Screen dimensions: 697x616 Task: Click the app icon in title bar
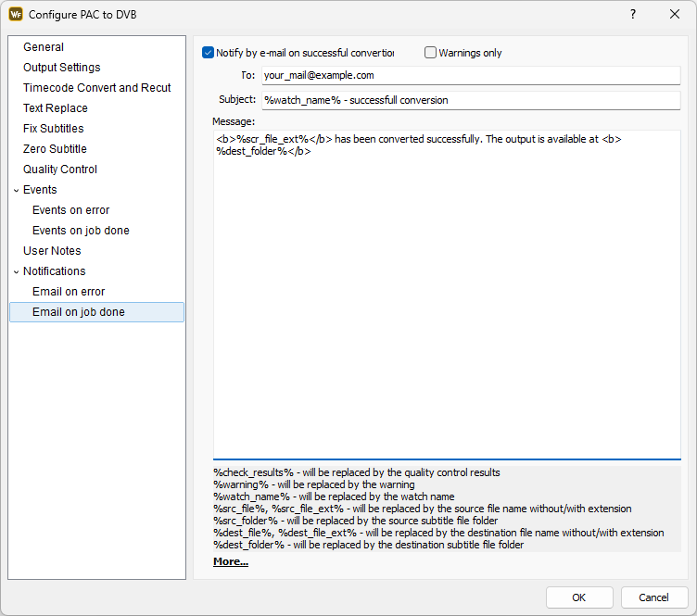tap(16, 14)
